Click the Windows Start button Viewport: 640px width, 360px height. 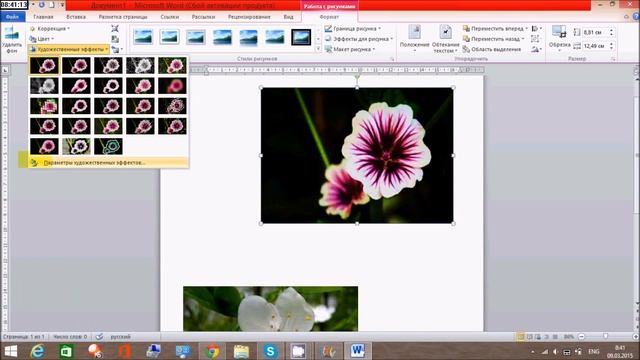pos(11,351)
